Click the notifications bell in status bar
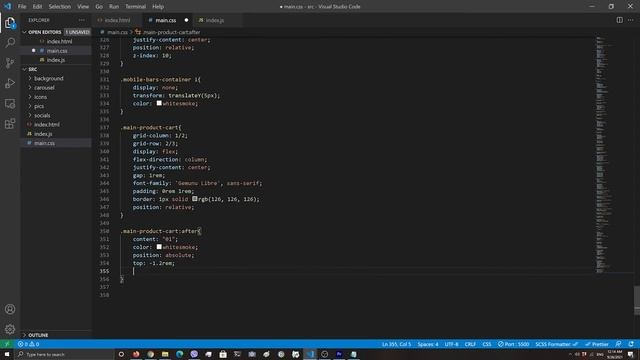 point(631,344)
